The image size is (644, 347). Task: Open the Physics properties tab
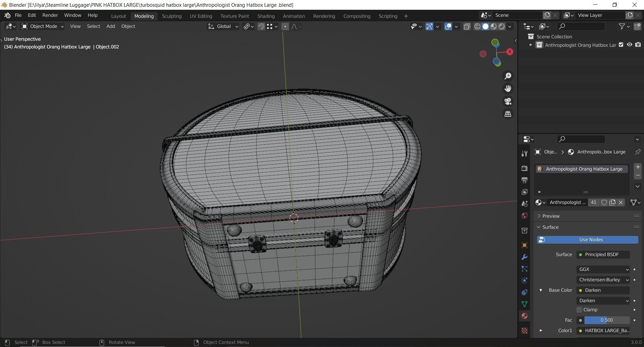pyautogui.click(x=524, y=280)
